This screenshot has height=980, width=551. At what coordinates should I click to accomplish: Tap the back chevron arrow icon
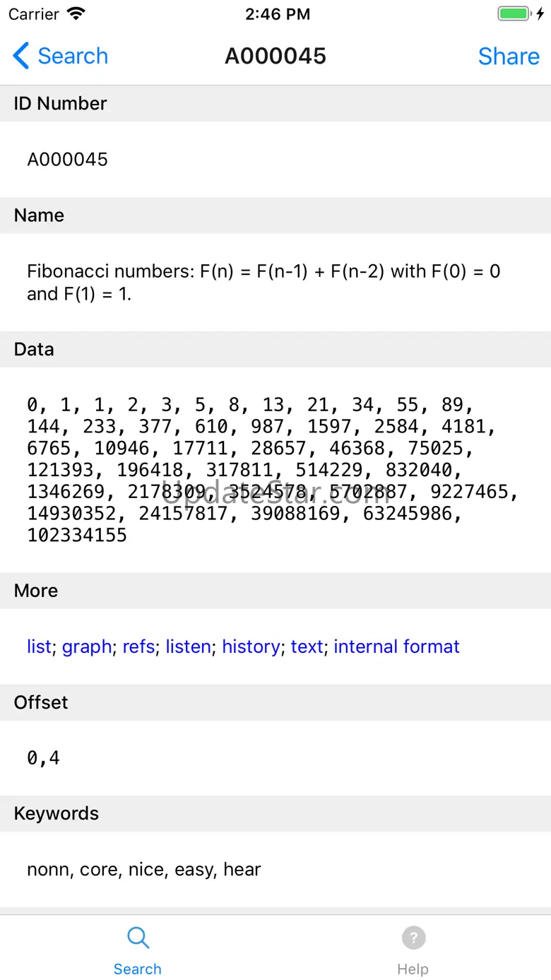pos(21,56)
